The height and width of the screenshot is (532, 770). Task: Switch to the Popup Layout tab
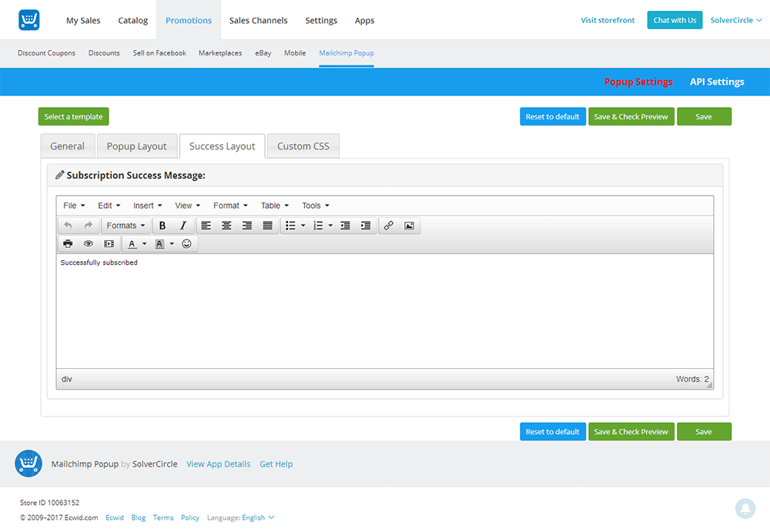coord(136,146)
